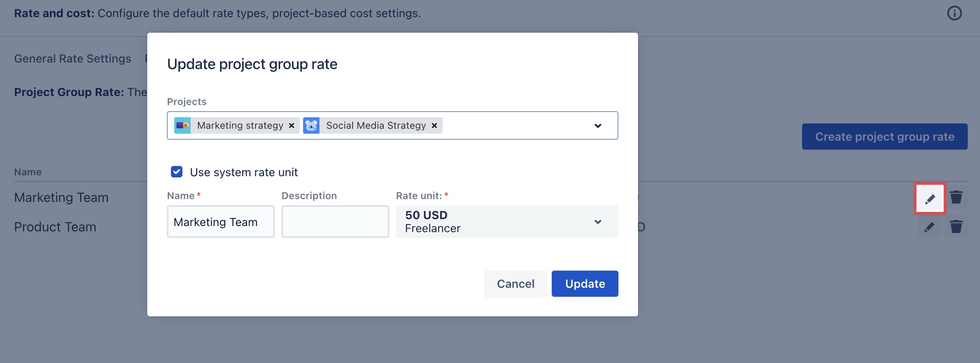Open the General Rate Settings tab
980x363 pixels.
click(73, 59)
